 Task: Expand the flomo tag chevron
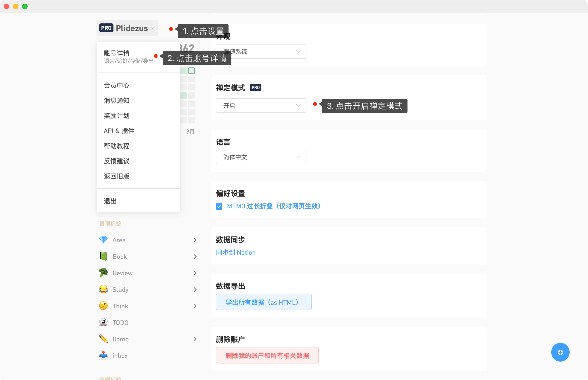pos(195,339)
